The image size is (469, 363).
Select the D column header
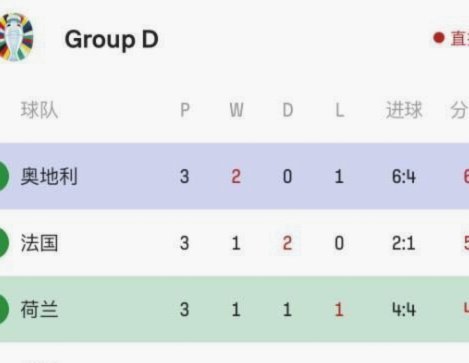click(x=288, y=110)
